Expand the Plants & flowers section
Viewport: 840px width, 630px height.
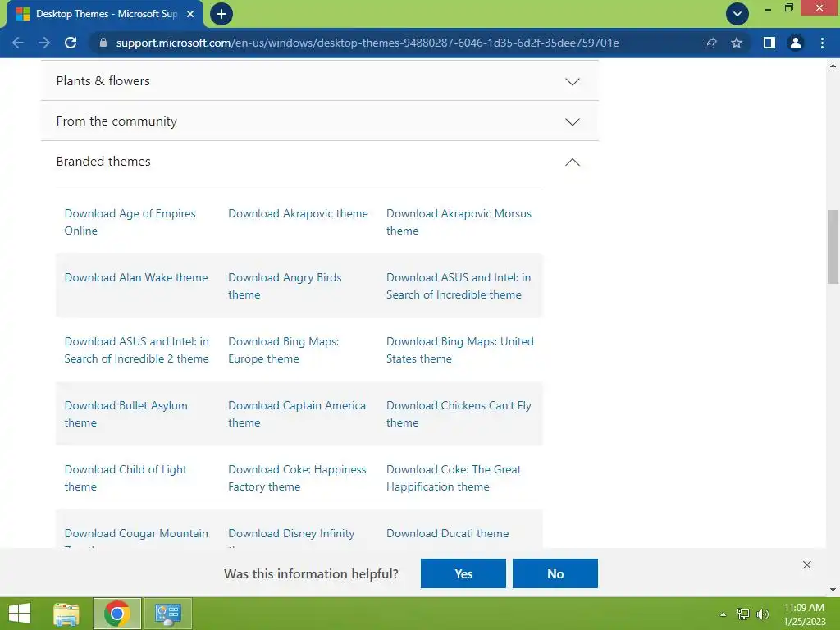point(320,81)
